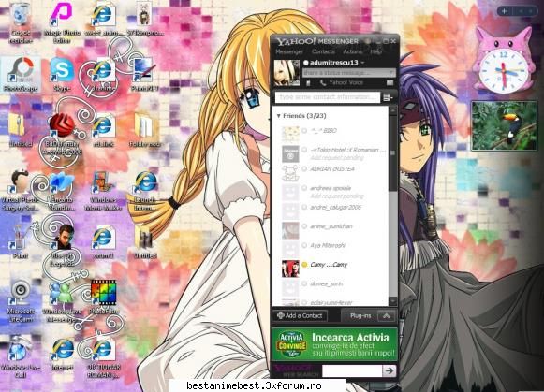Click the mobile phone icon in Messenger

click(308, 83)
